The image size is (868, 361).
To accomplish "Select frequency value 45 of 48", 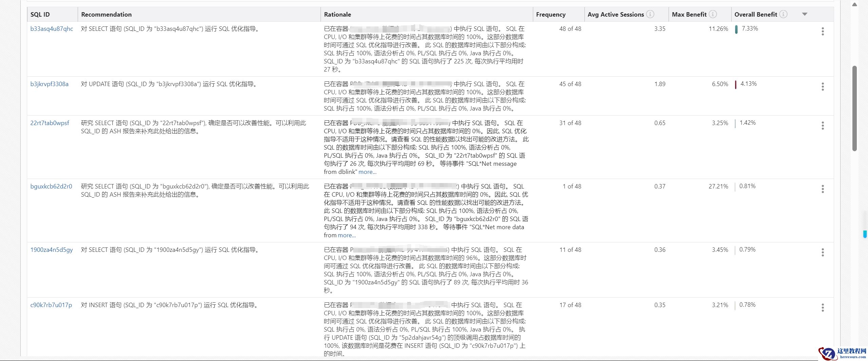I will click(570, 84).
